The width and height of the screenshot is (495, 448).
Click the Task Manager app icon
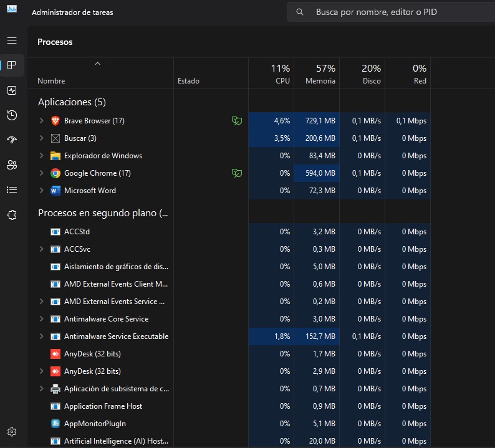click(12, 9)
